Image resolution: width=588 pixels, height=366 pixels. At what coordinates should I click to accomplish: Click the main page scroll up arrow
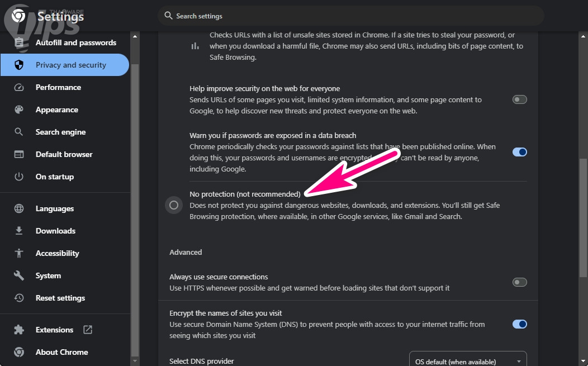click(x=583, y=36)
